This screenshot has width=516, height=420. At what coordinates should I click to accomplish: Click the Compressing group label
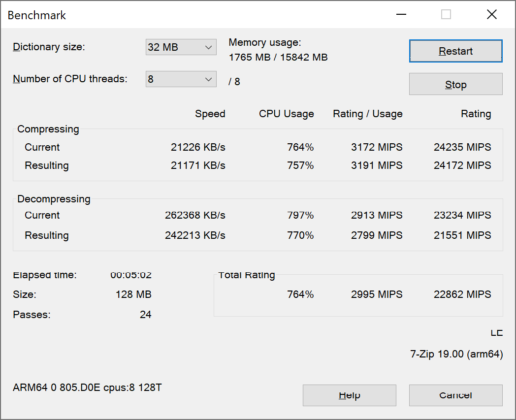[x=48, y=129]
